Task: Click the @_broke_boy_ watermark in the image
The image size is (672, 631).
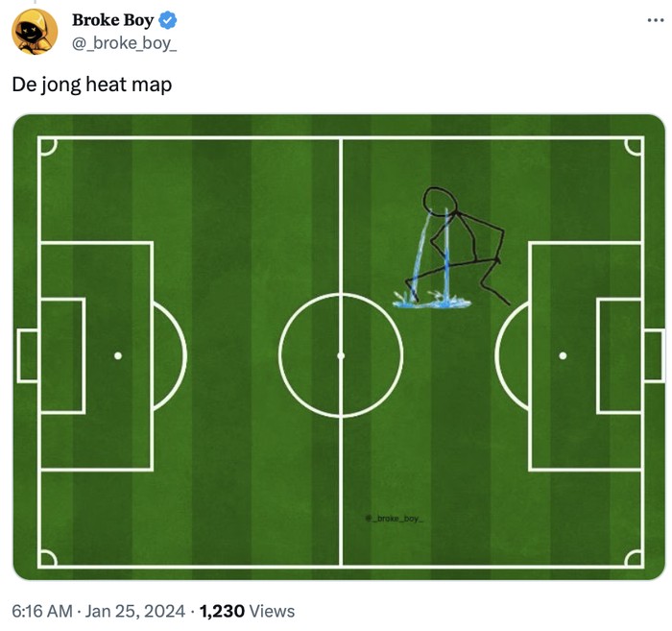Action: [x=394, y=519]
